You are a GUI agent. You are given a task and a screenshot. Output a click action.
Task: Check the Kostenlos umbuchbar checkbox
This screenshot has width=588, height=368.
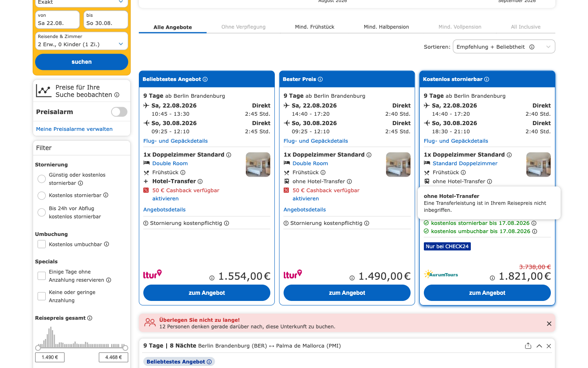pos(42,244)
